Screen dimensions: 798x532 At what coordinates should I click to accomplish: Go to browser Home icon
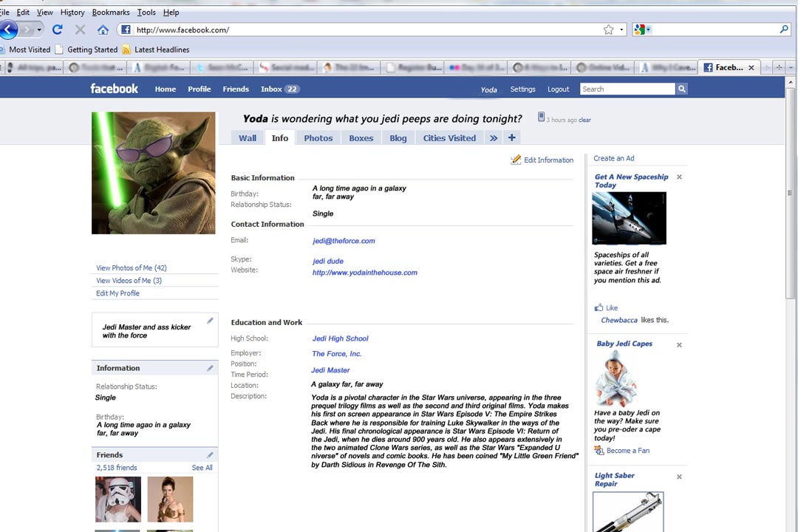[103, 30]
